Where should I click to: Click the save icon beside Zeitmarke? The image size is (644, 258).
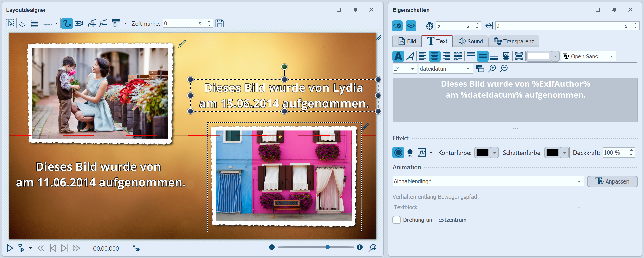coord(219,24)
